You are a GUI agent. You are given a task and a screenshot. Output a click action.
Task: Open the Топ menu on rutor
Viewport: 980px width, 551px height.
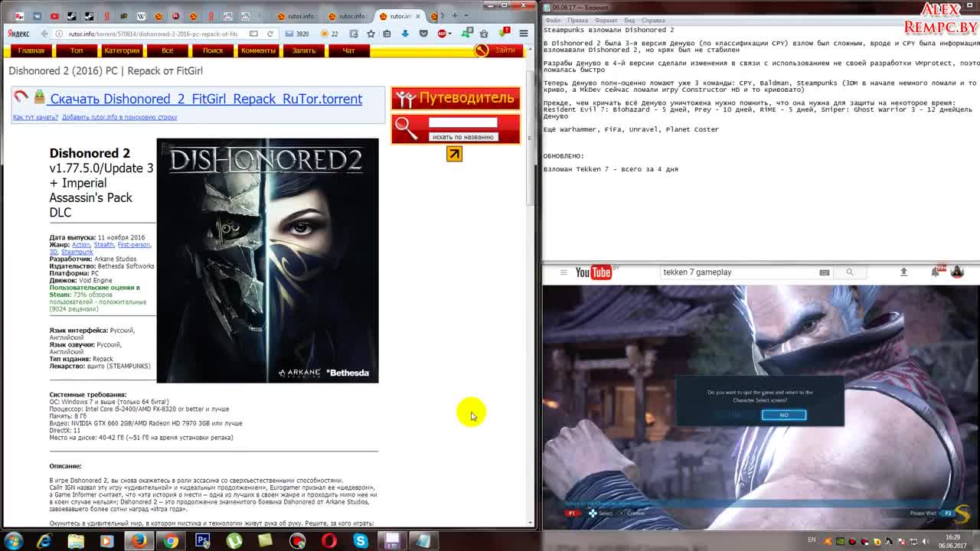(77, 51)
